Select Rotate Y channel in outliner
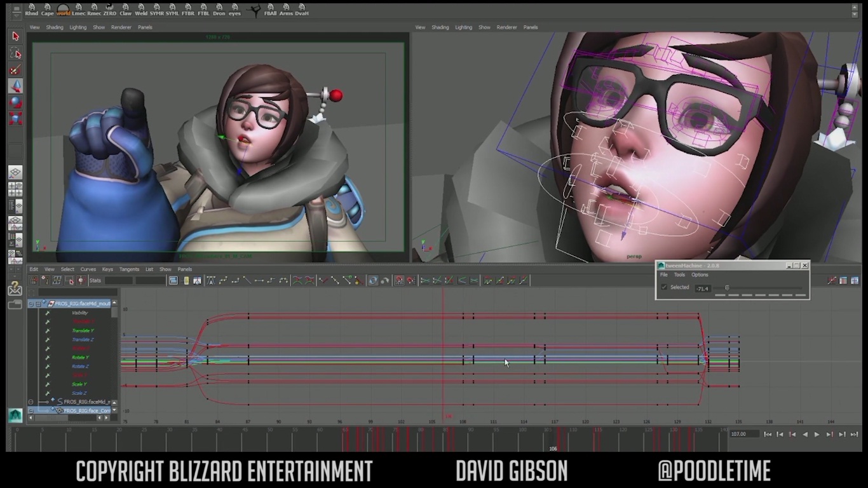The height and width of the screenshot is (488, 868). pos(80,357)
